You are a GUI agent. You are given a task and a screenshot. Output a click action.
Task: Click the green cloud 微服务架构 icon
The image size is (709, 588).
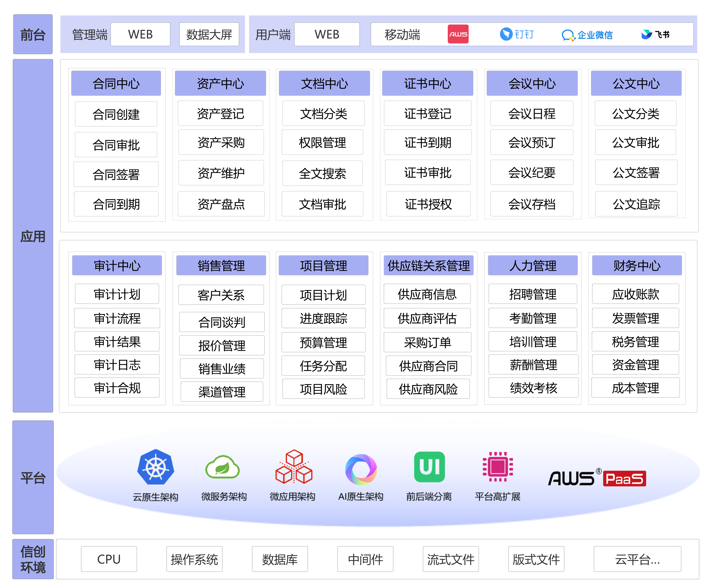223,467
